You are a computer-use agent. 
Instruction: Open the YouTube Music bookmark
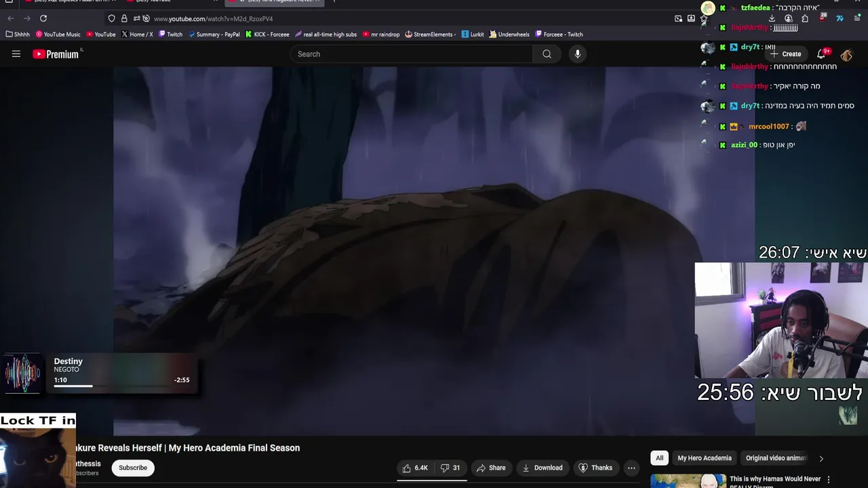point(58,35)
